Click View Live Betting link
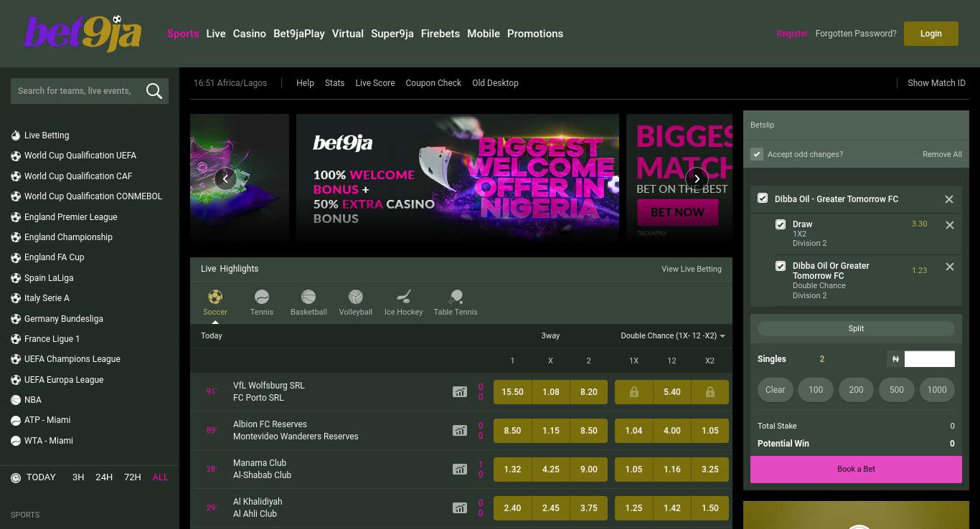The width and height of the screenshot is (980, 529). coord(692,269)
